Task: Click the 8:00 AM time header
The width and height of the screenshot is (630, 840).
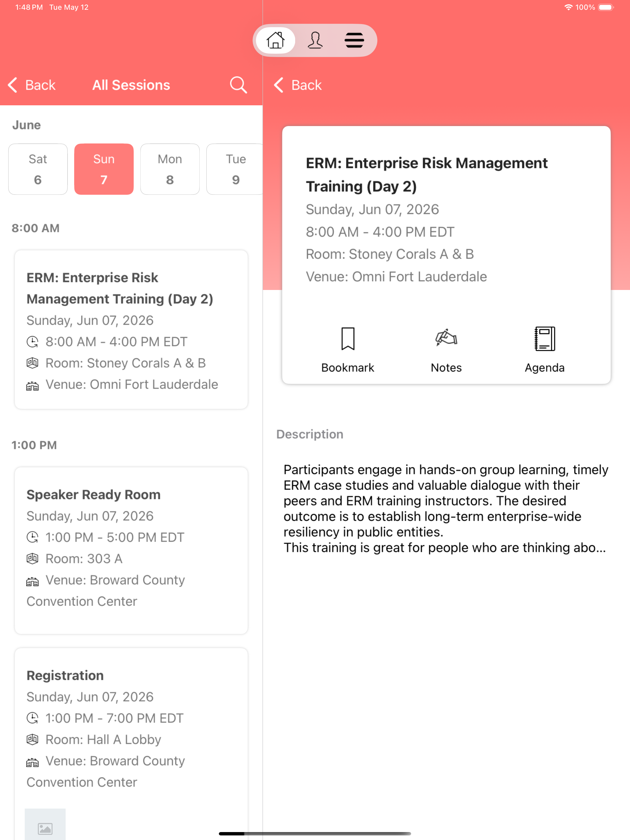Action: point(35,228)
